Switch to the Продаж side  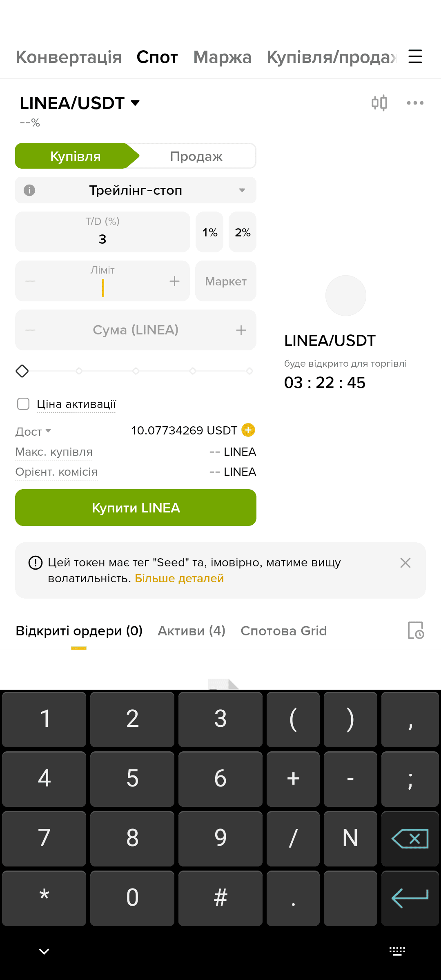196,156
